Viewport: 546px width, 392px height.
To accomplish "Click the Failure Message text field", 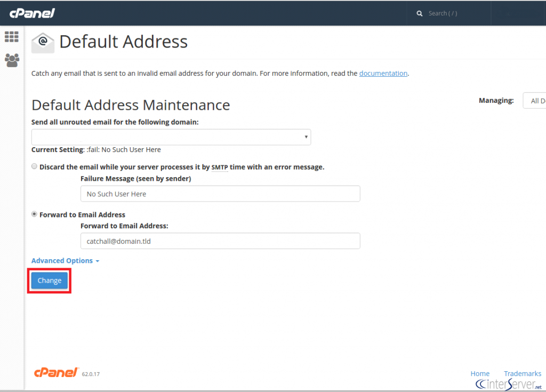I will coord(220,194).
